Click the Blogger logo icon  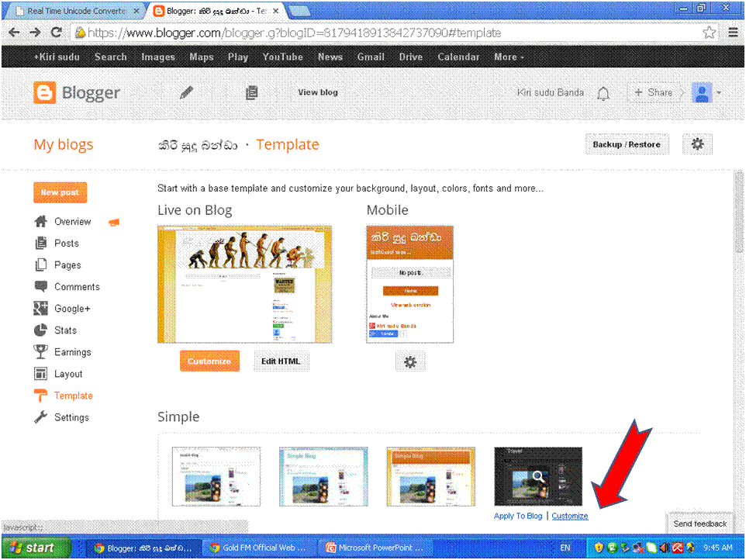(45, 92)
